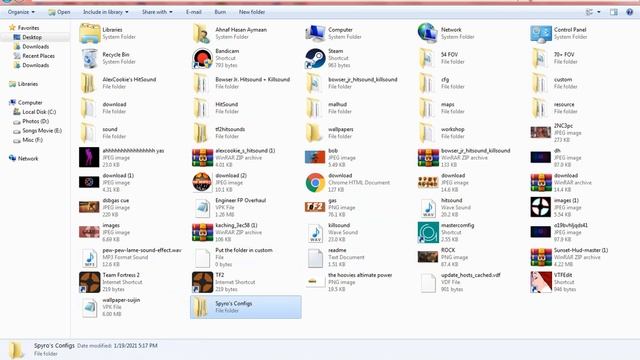
Task: Select the download WinRAR archive
Action: click(x=562, y=182)
